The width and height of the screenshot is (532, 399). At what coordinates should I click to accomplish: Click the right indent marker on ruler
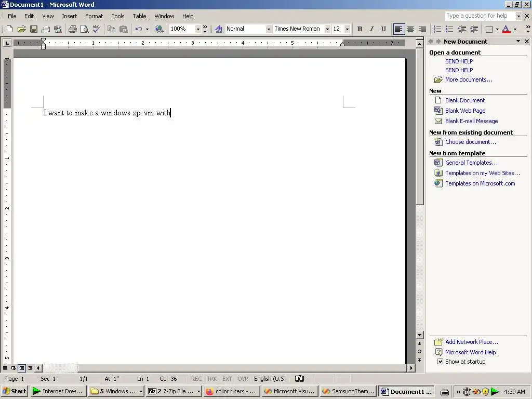(x=343, y=44)
